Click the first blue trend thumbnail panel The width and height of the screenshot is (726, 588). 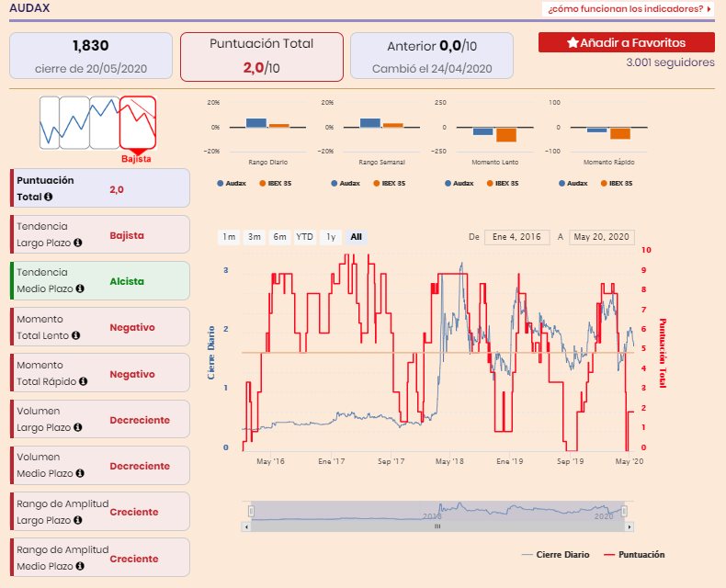click(50, 123)
